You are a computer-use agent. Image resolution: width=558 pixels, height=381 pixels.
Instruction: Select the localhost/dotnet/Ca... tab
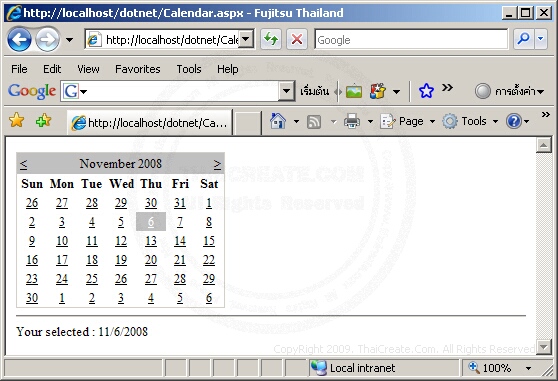click(149, 123)
